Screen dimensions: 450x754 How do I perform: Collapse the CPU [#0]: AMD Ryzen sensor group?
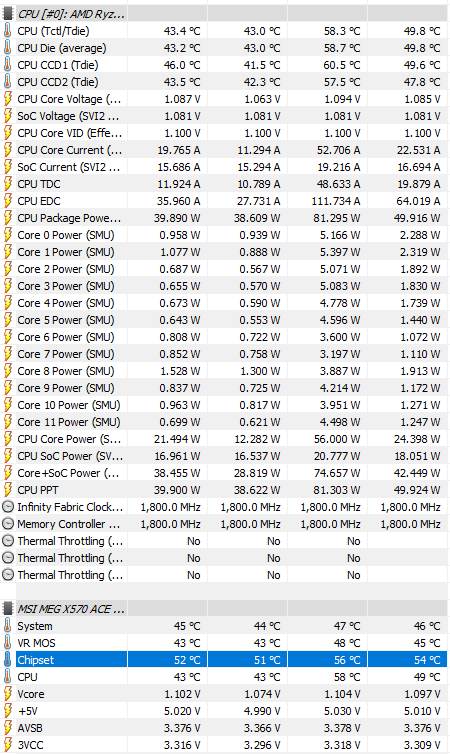tap(71, 13)
